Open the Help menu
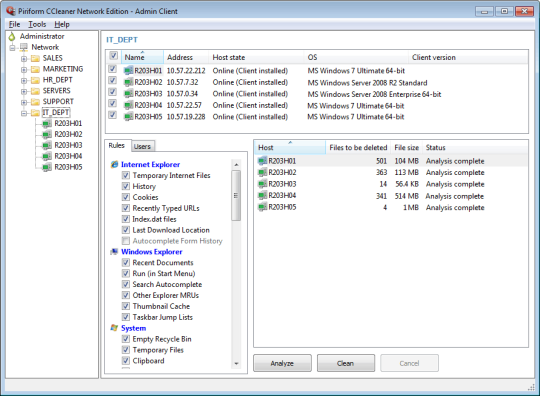 pyautogui.click(x=62, y=24)
